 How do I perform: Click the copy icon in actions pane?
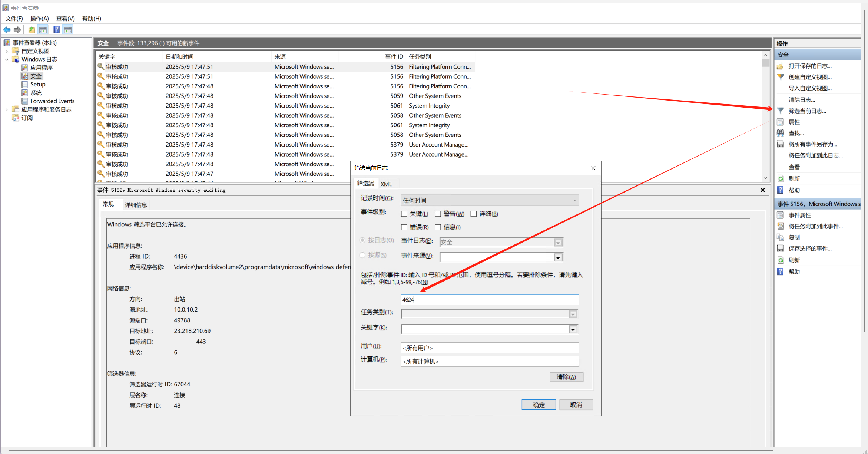[x=781, y=237]
